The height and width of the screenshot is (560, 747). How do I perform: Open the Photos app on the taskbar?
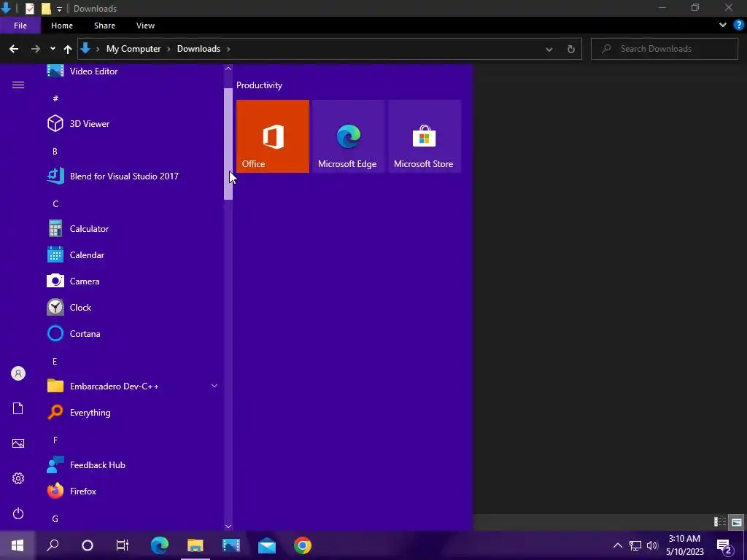pos(231,545)
